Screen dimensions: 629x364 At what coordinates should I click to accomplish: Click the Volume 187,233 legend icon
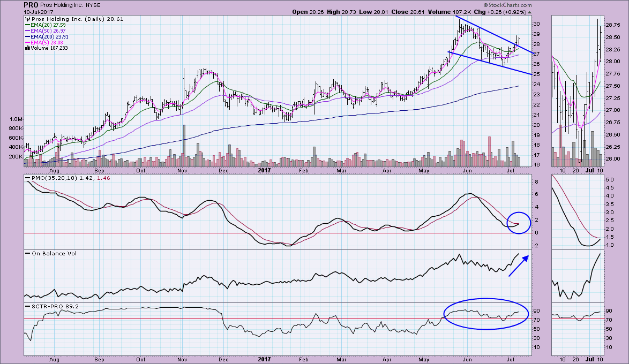coord(27,48)
